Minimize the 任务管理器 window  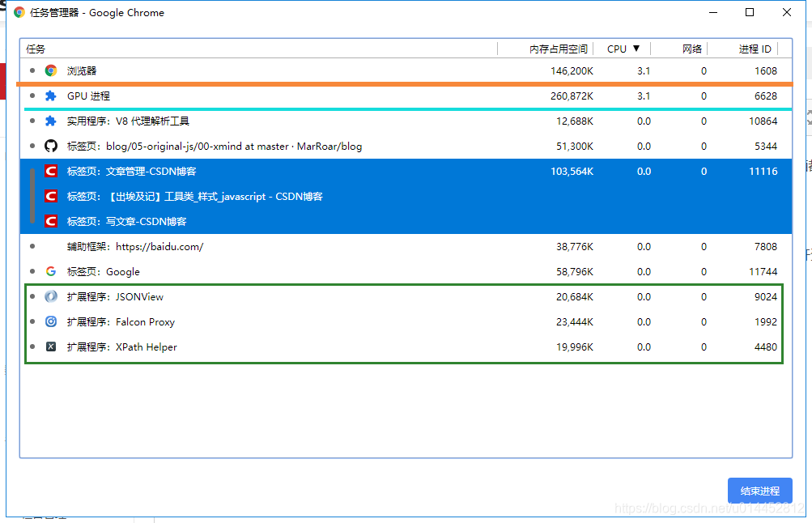pos(713,12)
